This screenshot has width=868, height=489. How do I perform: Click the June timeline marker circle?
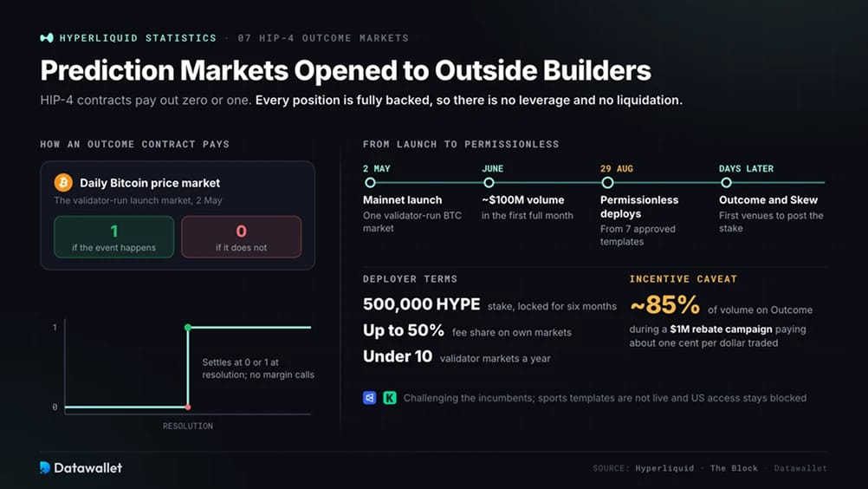(489, 182)
